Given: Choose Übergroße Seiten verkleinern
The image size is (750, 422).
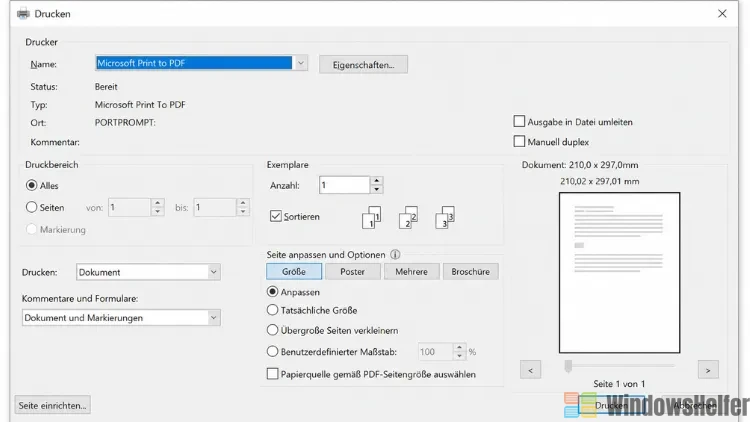Looking at the screenshot, I should (272, 330).
